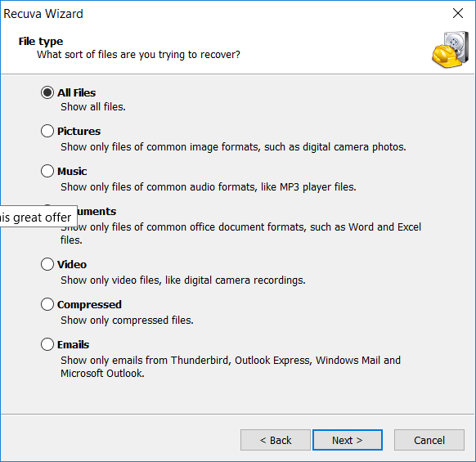Click the Next > button
476x462 pixels.
coord(348,440)
